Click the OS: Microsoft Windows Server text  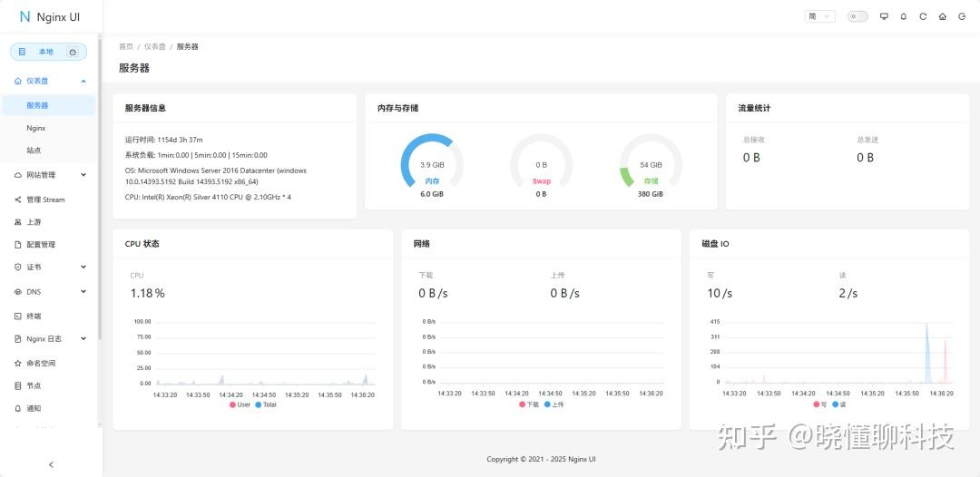point(216,176)
